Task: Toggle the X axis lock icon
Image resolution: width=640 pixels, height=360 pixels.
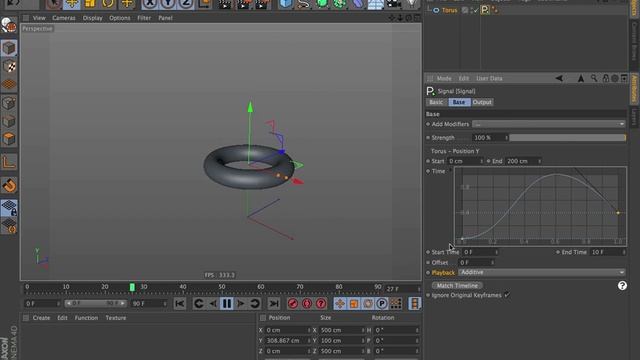Action: (x=150, y=4)
